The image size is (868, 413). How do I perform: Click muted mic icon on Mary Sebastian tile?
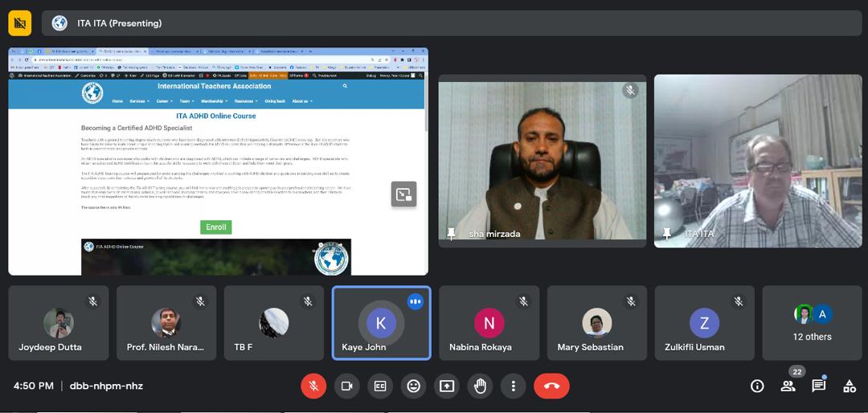pyautogui.click(x=631, y=301)
